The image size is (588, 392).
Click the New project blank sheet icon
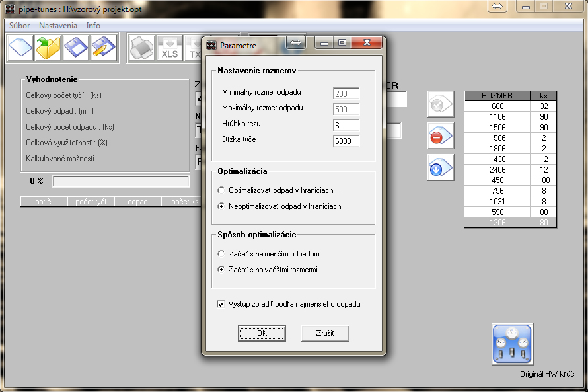pyautogui.click(x=20, y=48)
